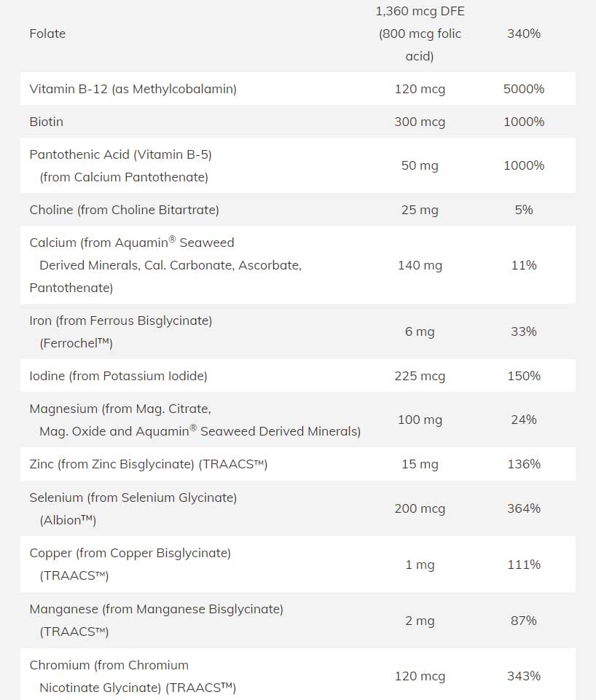
Task: Click the Folate ingredient name
Action: tap(47, 34)
